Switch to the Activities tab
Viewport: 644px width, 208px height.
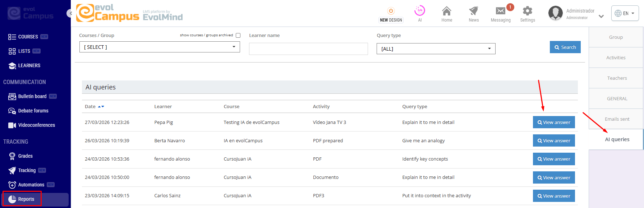point(616,57)
